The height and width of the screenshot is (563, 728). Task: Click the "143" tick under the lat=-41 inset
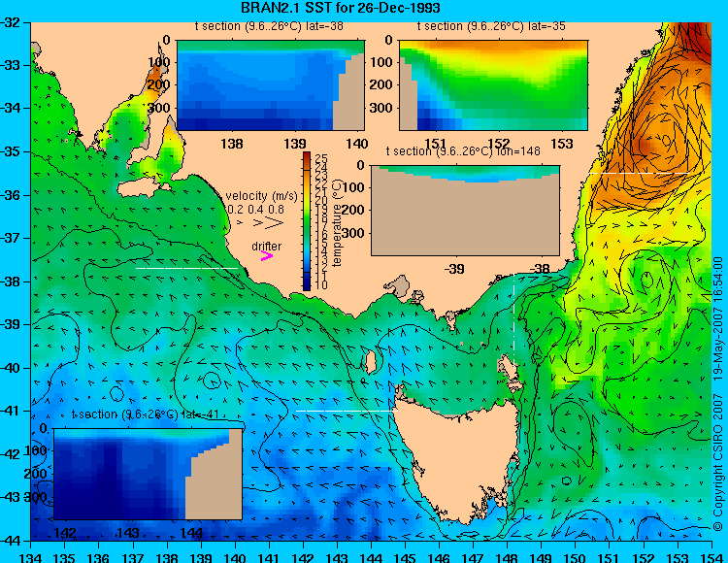pyautogui.click(x=128, y=533)
